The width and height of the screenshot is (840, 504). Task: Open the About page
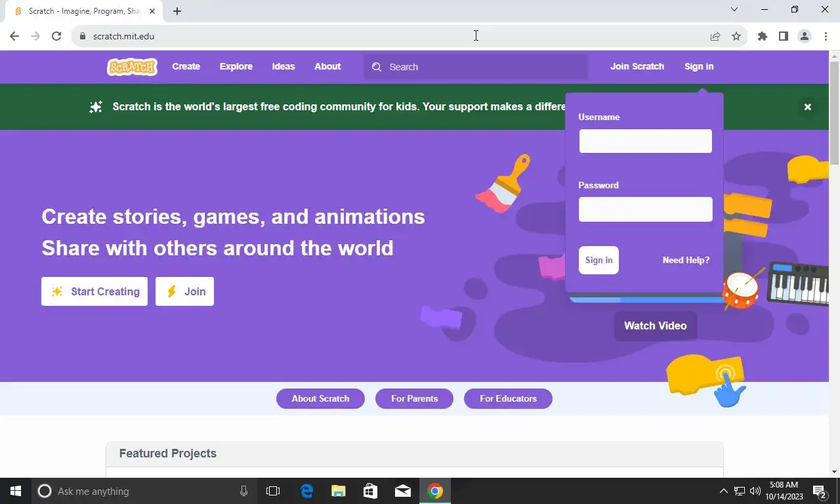coord(327,66)
